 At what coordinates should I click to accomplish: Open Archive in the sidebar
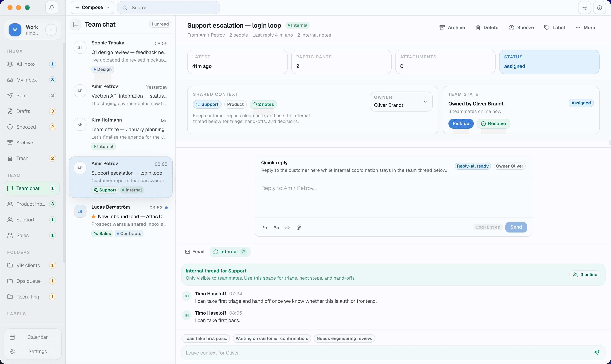(32, 143)
